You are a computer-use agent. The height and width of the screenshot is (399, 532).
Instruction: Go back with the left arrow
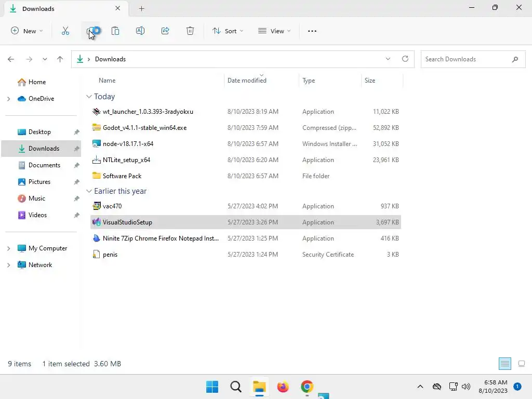[11, 59]
